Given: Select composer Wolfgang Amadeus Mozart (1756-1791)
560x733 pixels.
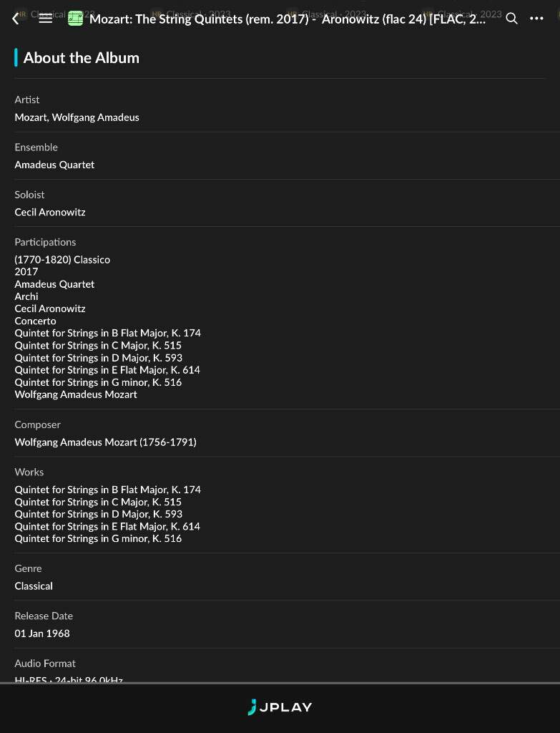Looking at the screenshot, I should coord(106,442).
